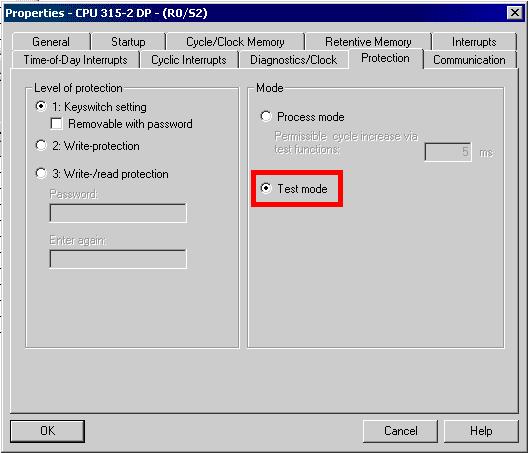
Task: Enable Removable with password checkbox
Action: [56, 124]
